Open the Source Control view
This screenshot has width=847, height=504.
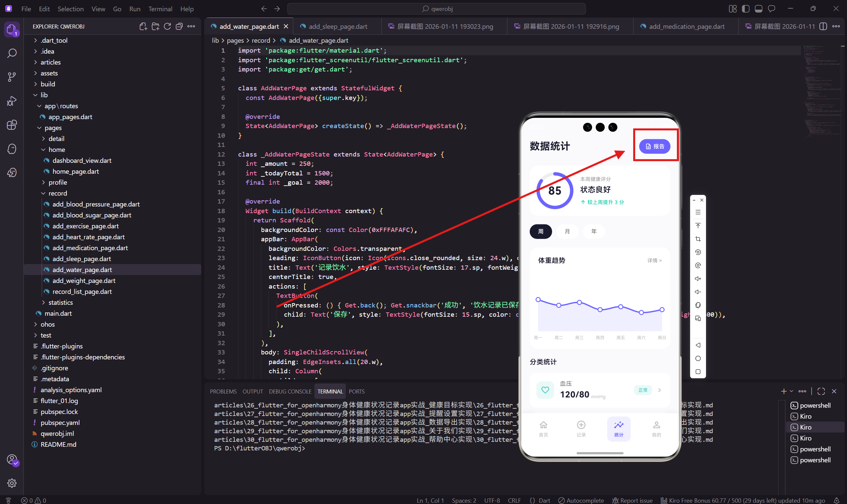[12, 77]
